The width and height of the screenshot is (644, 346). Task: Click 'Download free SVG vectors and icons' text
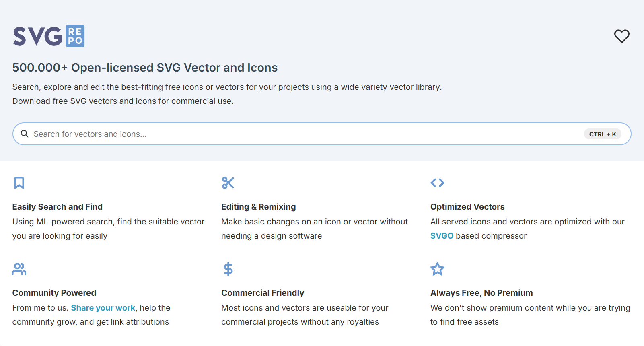pos(123,101)
